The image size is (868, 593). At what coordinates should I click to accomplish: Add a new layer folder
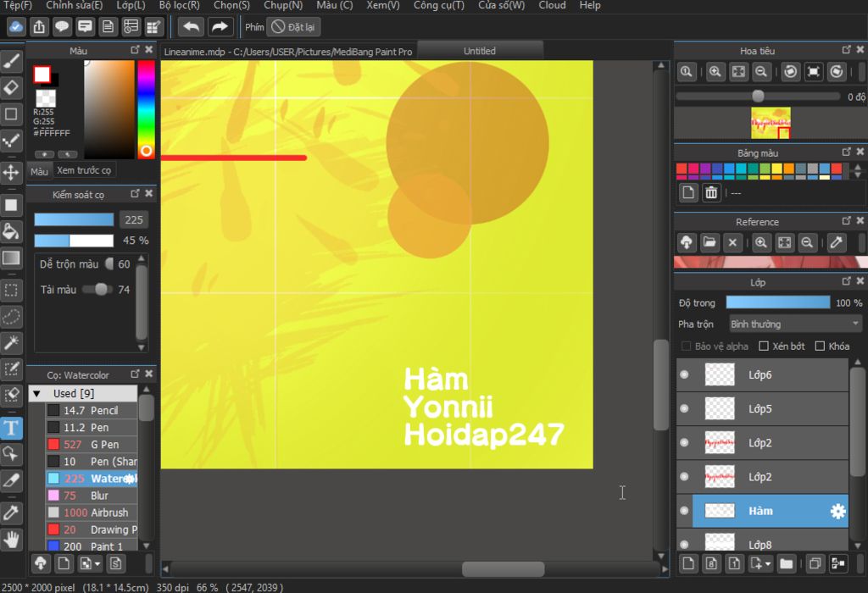click(x=786, y=563)
